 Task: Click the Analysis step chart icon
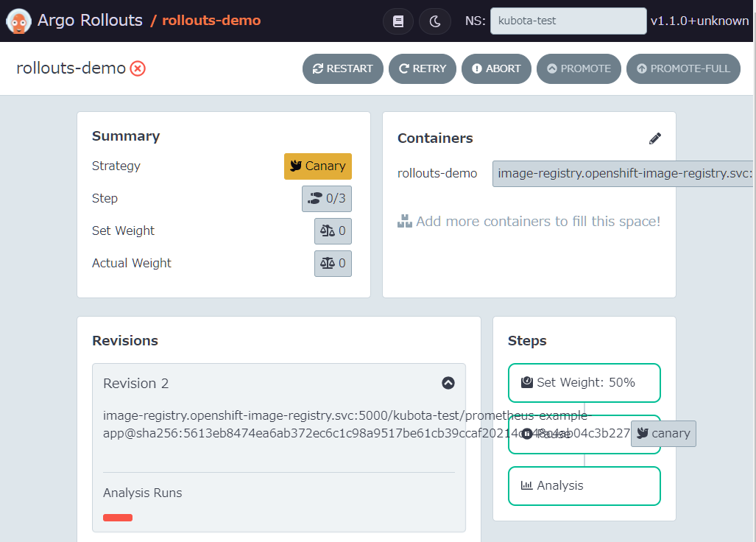526,485
